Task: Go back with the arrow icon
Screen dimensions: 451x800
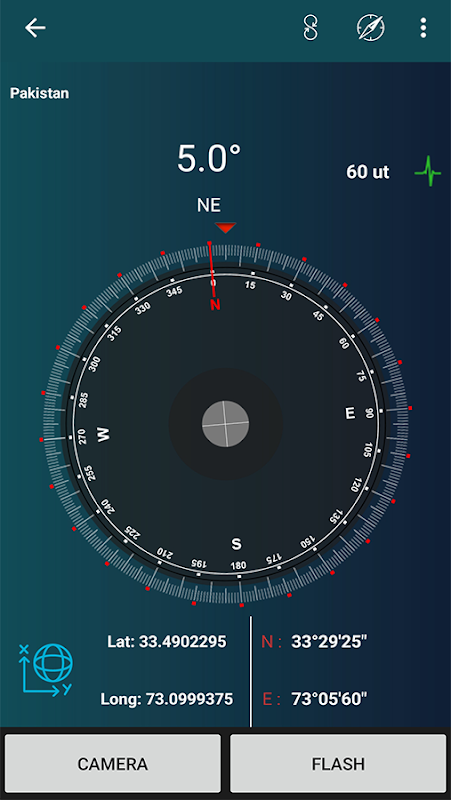Action: (x=35, y=28)
